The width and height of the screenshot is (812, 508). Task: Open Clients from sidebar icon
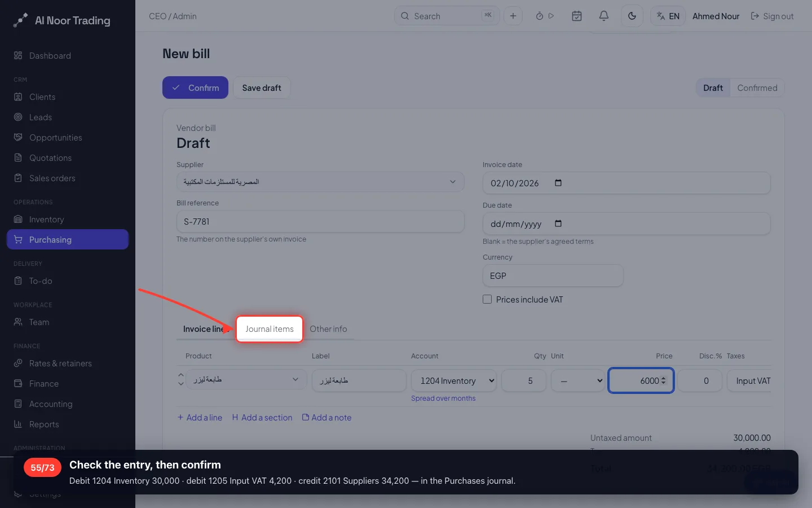(18, 97)
